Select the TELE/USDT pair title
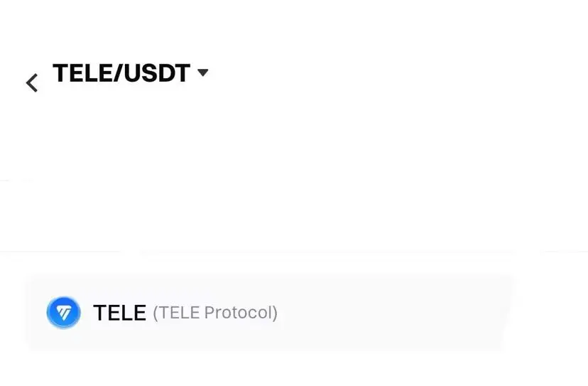The image size is (588, 386). click(121, 73)
